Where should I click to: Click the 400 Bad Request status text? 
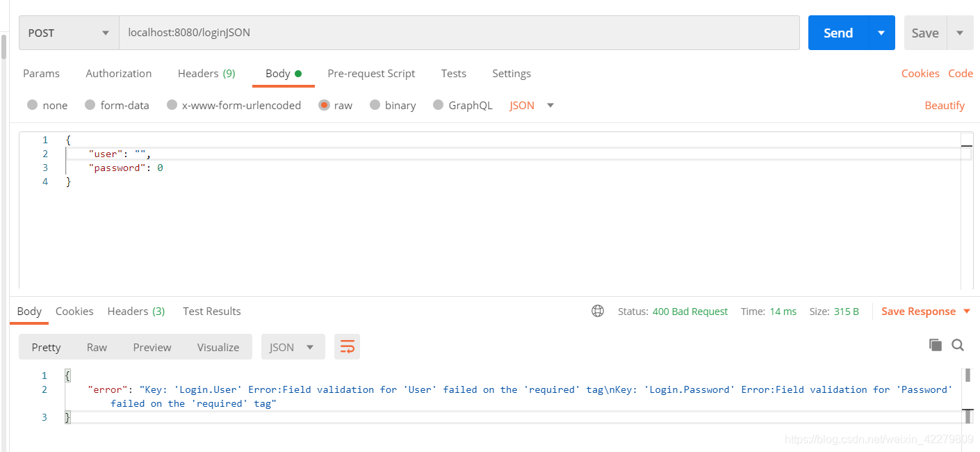pos(690,311)
